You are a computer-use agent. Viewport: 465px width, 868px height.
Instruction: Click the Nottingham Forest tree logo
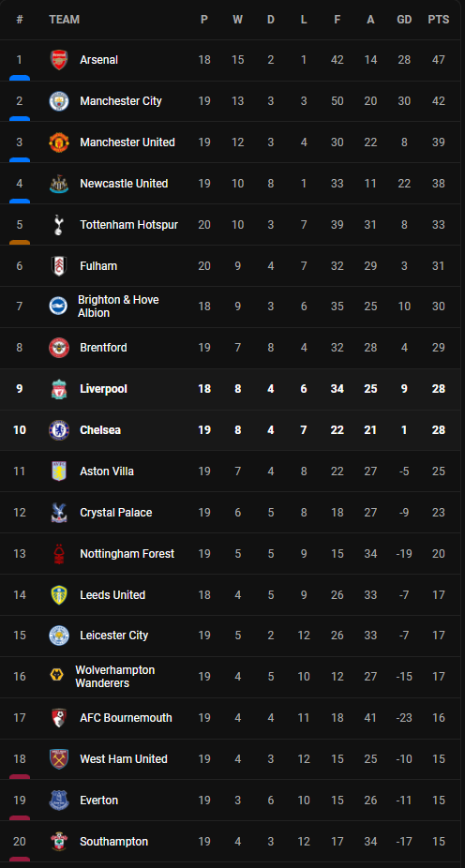pos(59,554)
